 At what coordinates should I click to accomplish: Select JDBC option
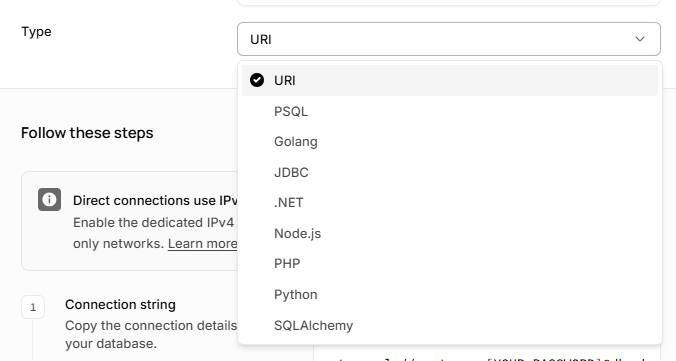pyautogui.click(x=450, y=172)
